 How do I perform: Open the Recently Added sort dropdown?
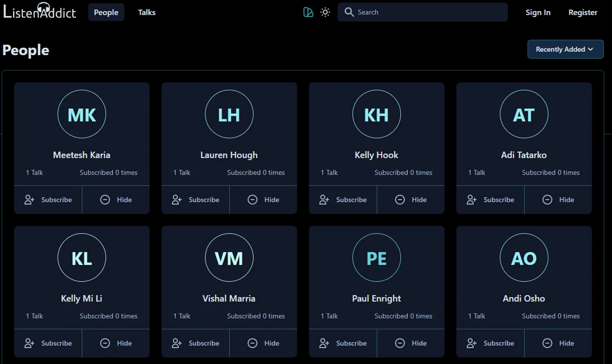[x=565, y=49]
